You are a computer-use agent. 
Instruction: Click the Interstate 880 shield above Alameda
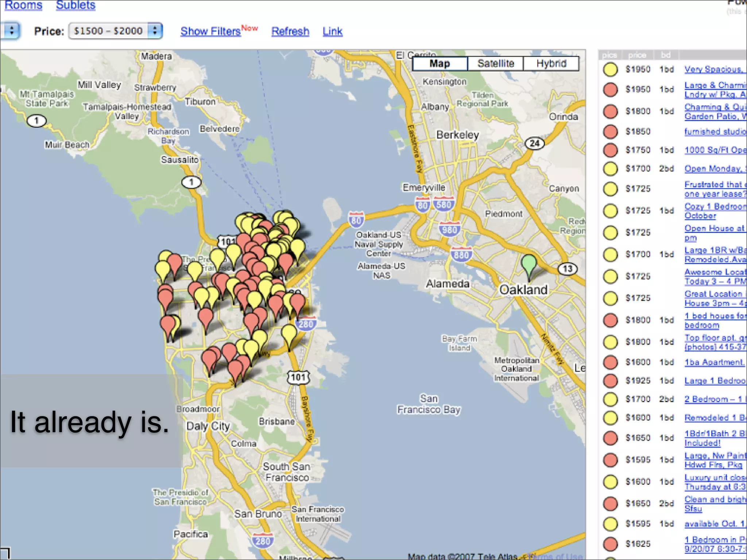(461, 255)
